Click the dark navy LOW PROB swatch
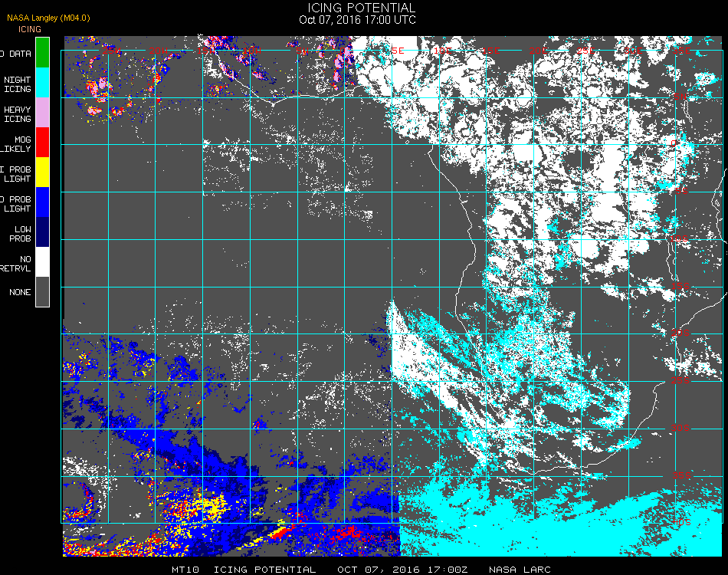The height and width of the screenshot is (575, 728). pyautogui.click(x=42, y=232)
